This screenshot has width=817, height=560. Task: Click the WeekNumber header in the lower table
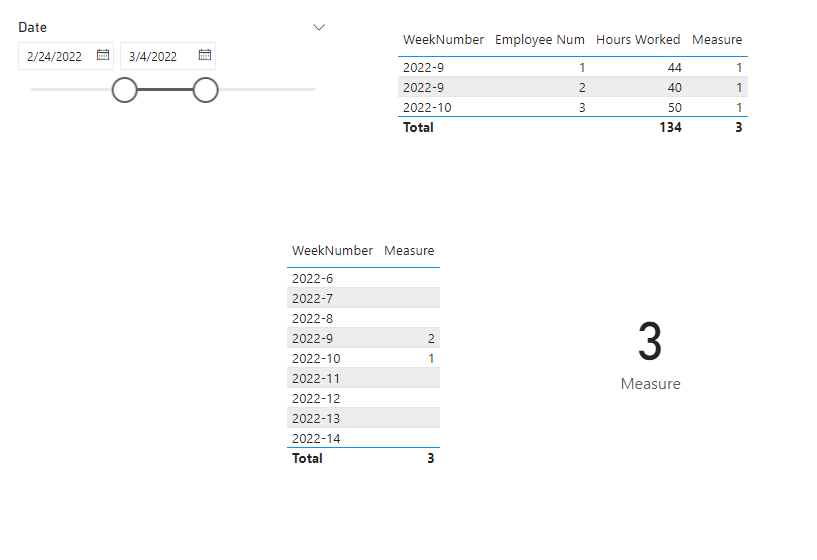click(x=332, y=251)
